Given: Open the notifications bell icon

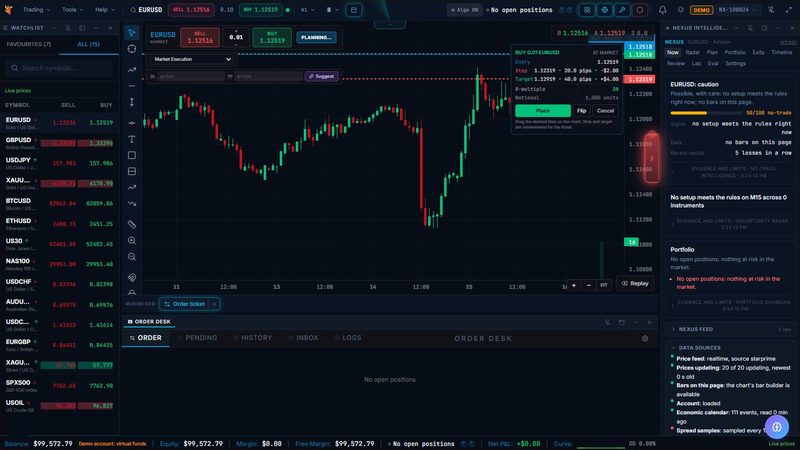Looking at the screenshot, I should pyautogui.click(x=662, y=10).
